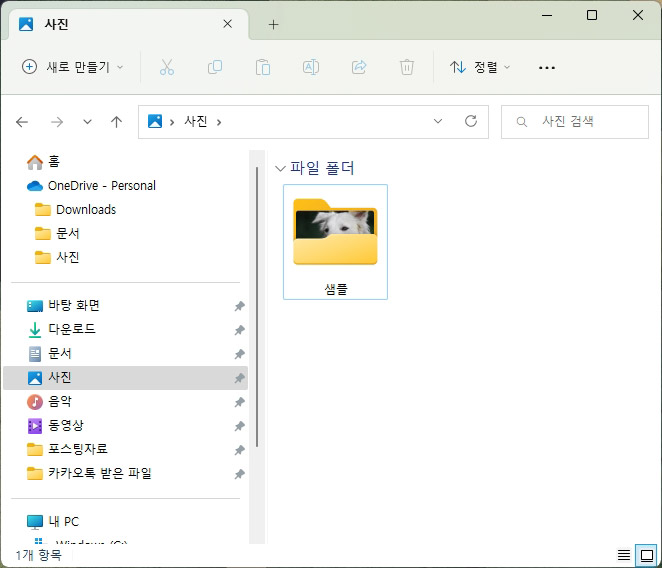Add a new tab with plus button
This screenshot has height=568, width=662.
point(274,24)
